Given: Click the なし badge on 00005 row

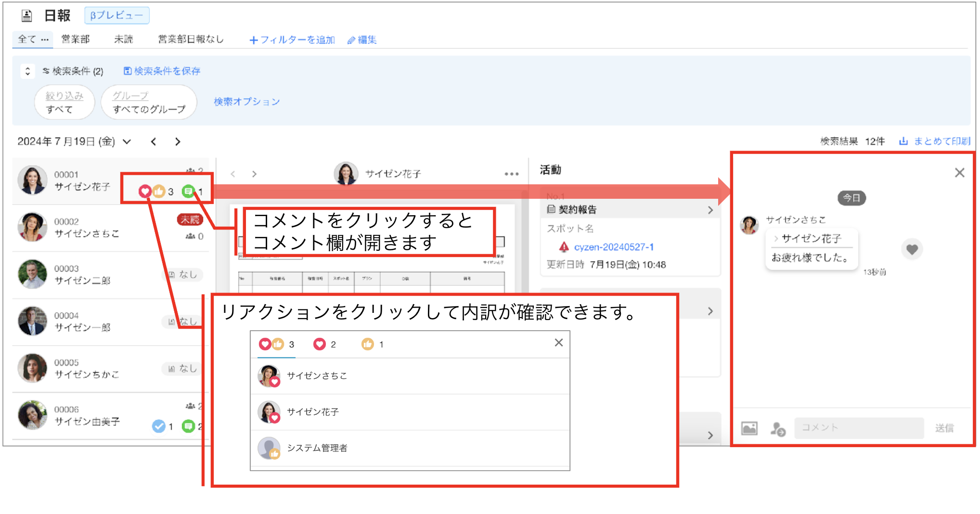Looking at the screenshot, I should (183, 369).
